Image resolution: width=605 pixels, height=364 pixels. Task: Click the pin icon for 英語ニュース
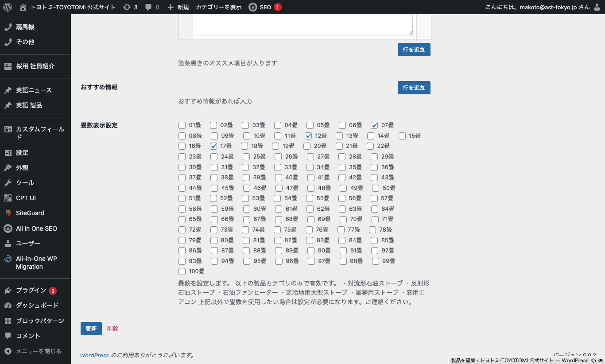[x=8, y=90]
